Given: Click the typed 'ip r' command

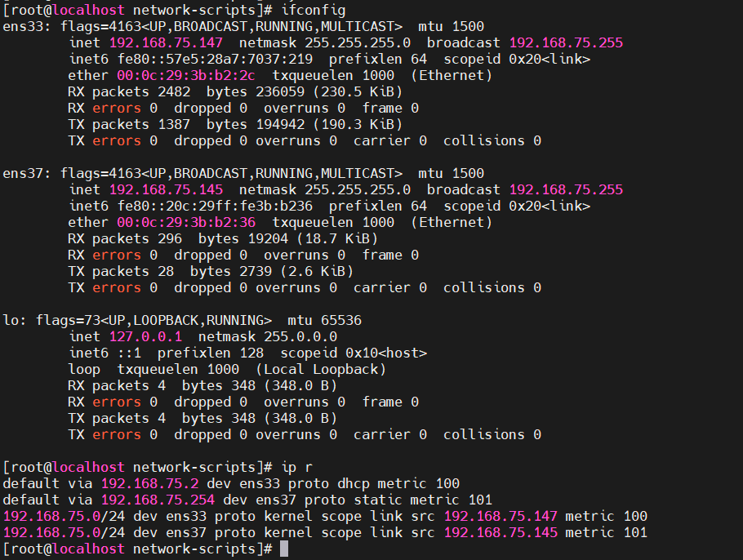Looking at the screenshot, I should 296,467.
